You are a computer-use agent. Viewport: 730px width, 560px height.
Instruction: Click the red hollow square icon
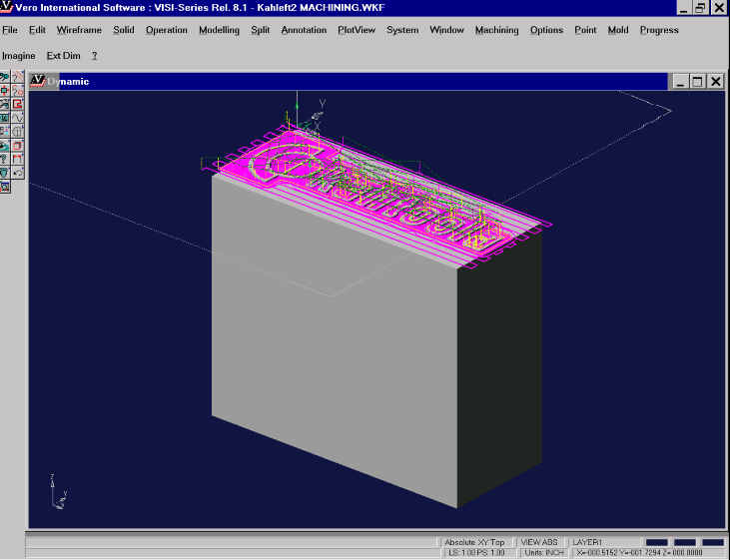[x=18, y=145]
